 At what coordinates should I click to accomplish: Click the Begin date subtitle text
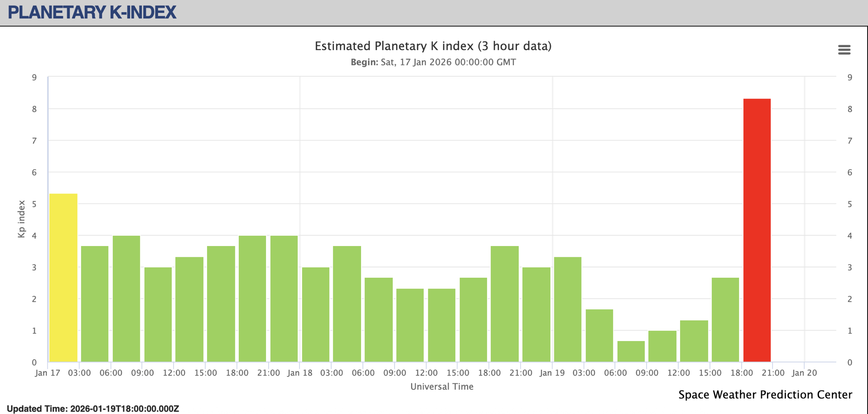433,62
